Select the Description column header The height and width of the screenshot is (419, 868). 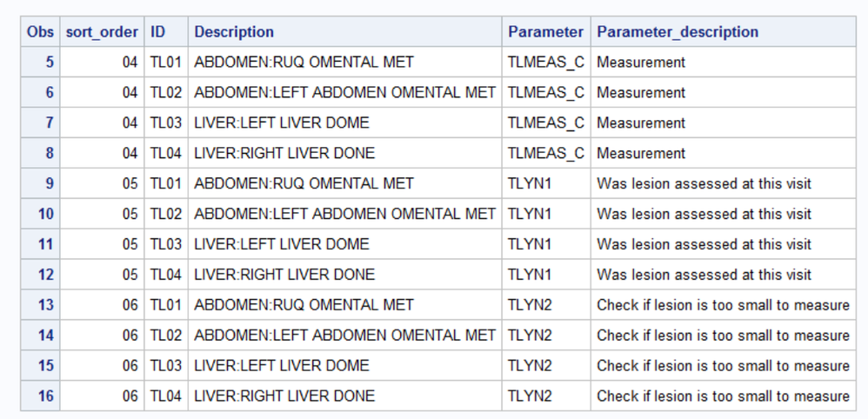tap(234, 32)
